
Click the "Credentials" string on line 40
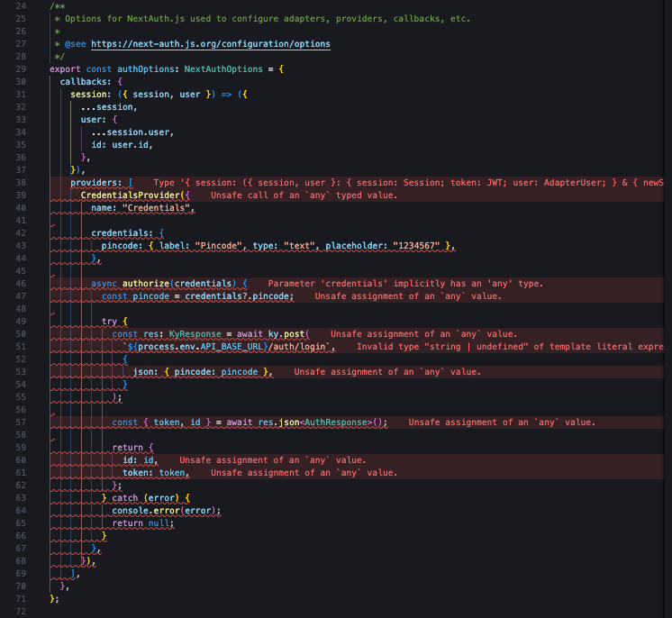tap(156, 208)
